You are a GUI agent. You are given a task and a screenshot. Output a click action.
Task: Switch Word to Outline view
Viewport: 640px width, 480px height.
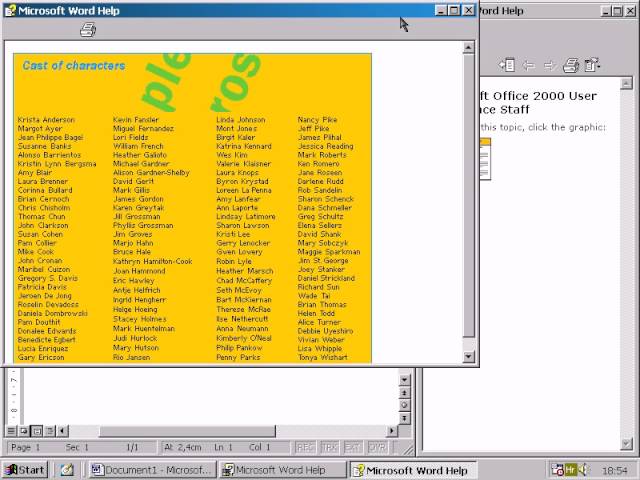pos(49,431)
